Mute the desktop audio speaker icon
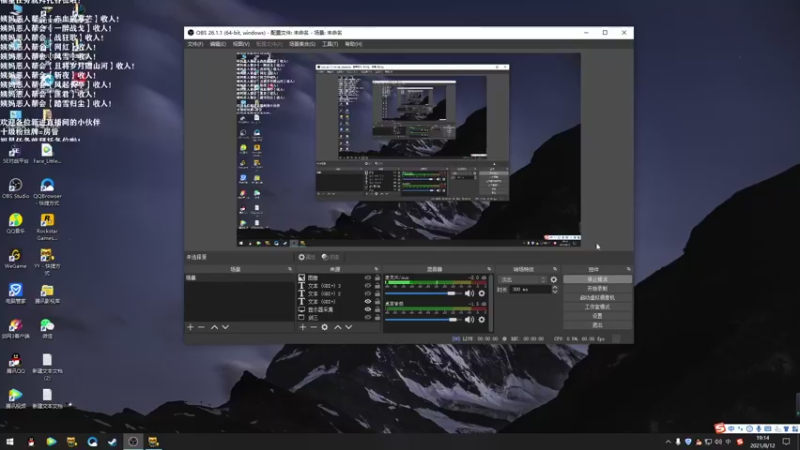 [469, 320]
